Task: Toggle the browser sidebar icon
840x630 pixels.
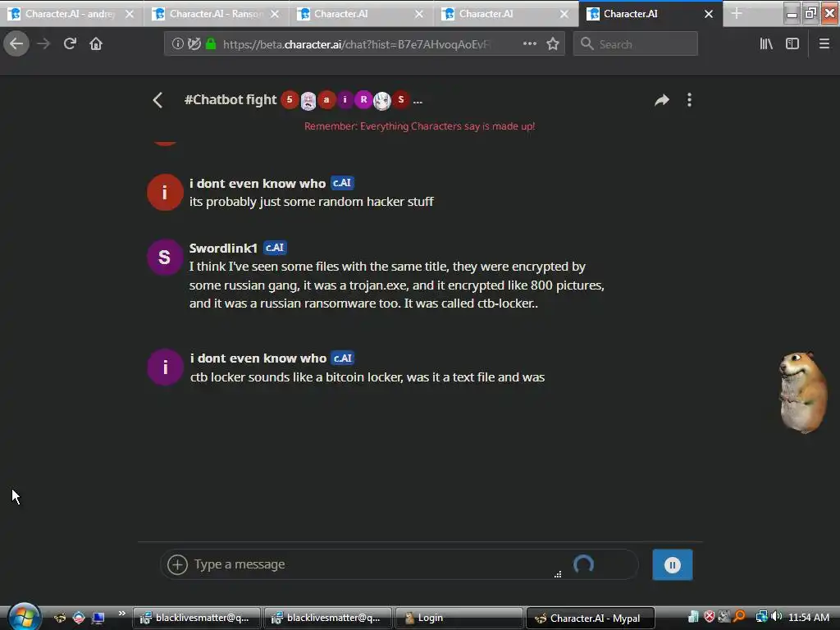Action: point(792,44)
